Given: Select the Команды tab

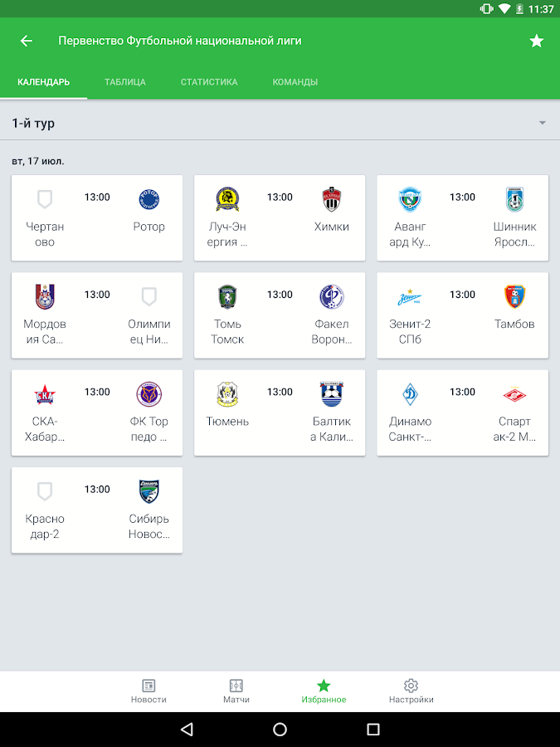Looking at the screenshot, I should tap(295, 82).
